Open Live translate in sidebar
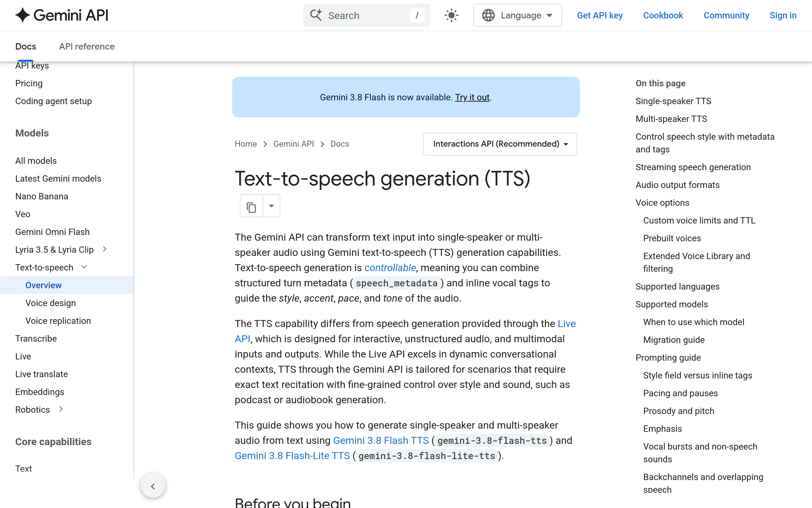Image resolution: width=812 pixels, height=508 pixels. [x=42, y=374]
